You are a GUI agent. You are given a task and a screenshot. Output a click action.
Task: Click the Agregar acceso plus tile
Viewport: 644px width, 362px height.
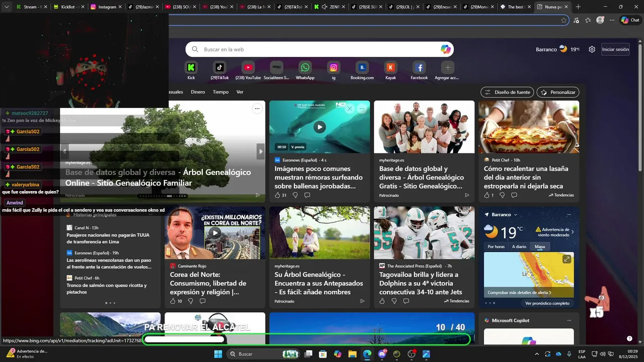[448, 67]
